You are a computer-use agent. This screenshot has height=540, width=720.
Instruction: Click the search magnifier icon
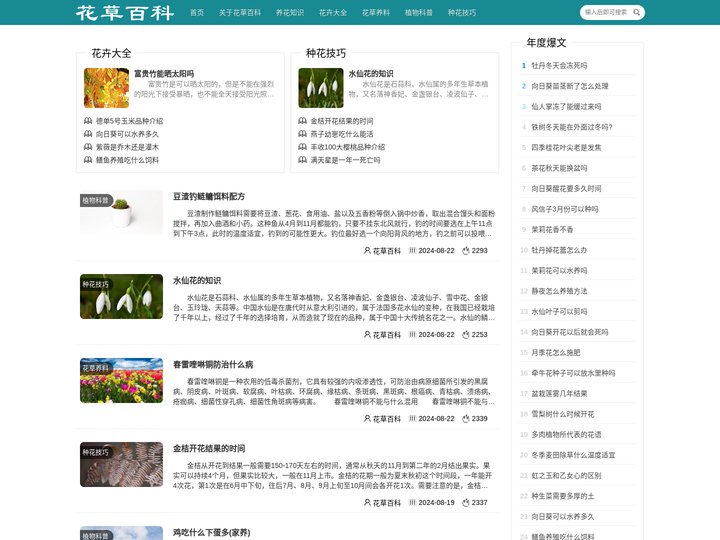pyautogui.click(x=636, y=12)
